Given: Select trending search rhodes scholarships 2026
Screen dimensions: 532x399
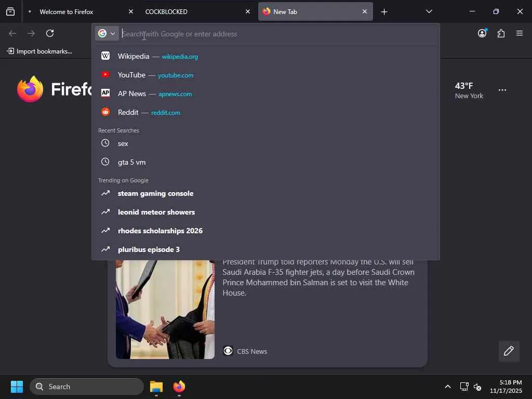Looking at the screenshot, I should point(265,231).
